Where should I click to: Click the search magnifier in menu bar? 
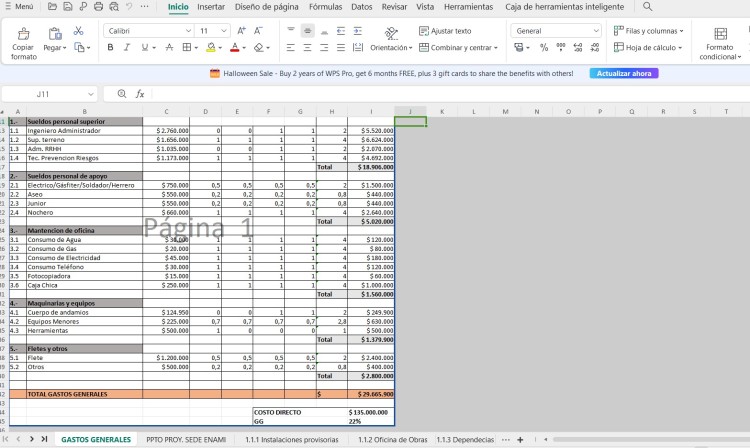[647, 7]
